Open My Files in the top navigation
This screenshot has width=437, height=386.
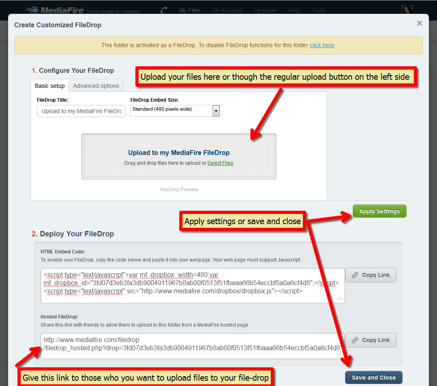point(189,10)
